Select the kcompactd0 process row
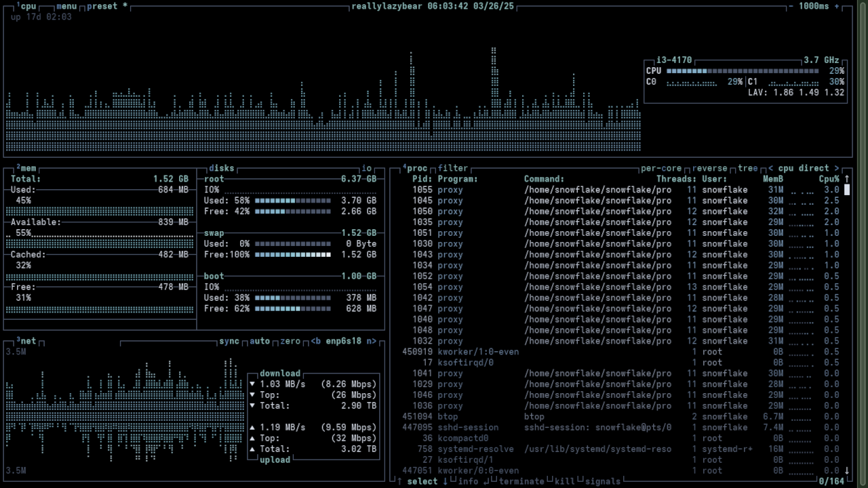 (620, 438)
